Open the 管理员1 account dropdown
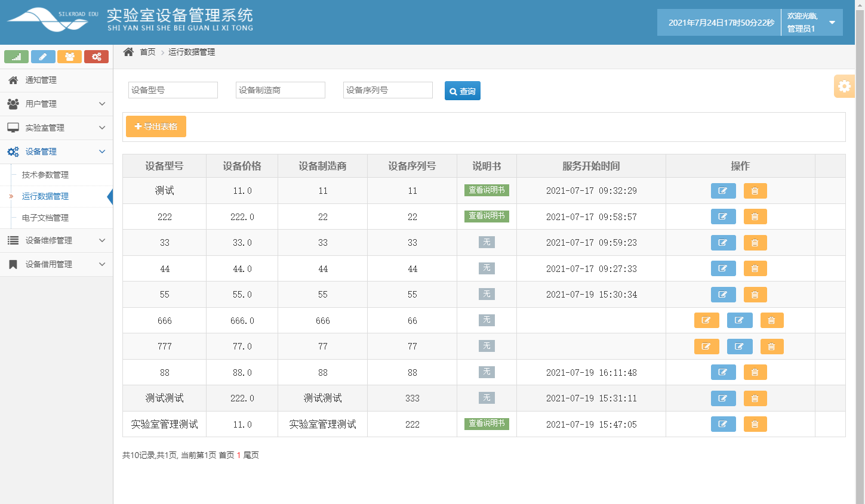 coord(812,22)
